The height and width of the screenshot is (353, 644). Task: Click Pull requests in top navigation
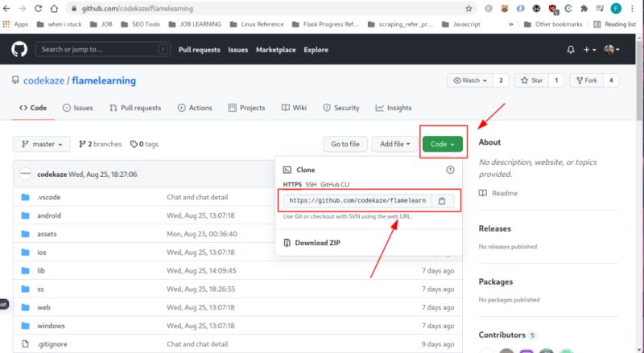click(199, 50)
